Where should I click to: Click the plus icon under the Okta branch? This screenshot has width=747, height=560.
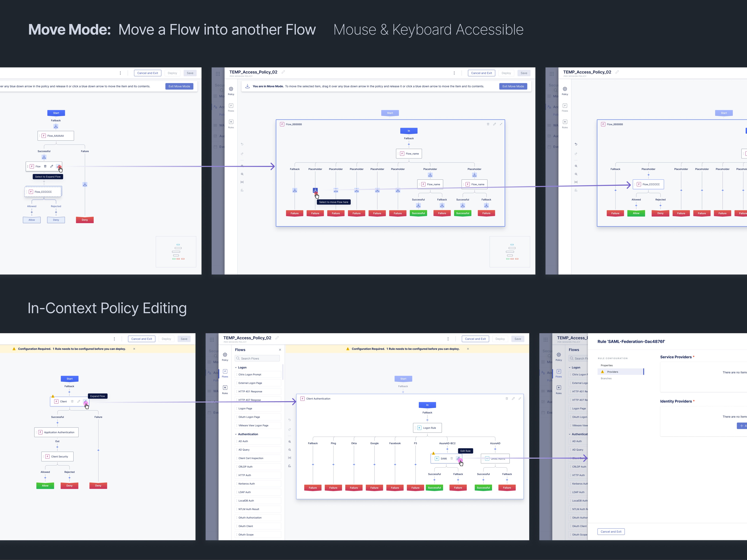coord(354,464)
